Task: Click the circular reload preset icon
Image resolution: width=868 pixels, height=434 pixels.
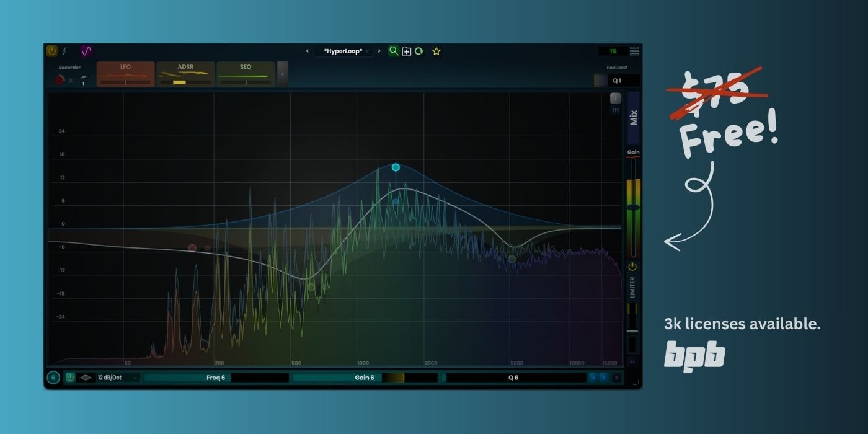Action: (419, 51)
